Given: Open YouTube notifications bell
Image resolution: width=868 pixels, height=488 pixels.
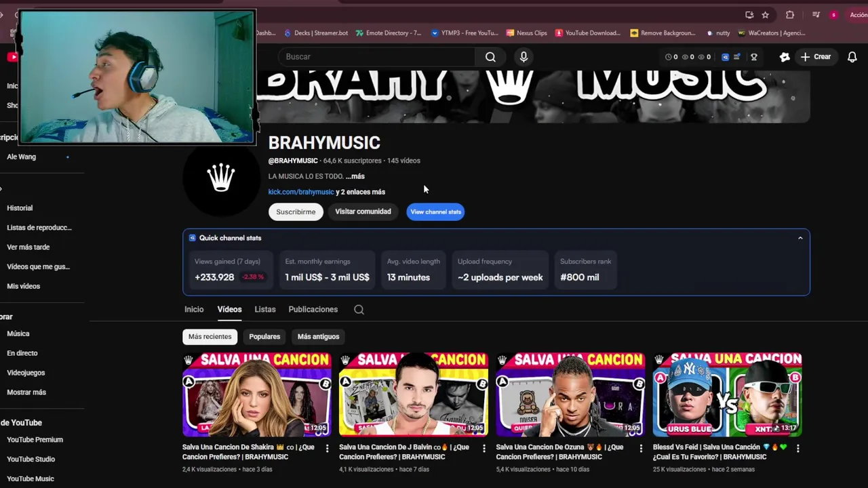Looking at the screenshot, I should point(852,57).
